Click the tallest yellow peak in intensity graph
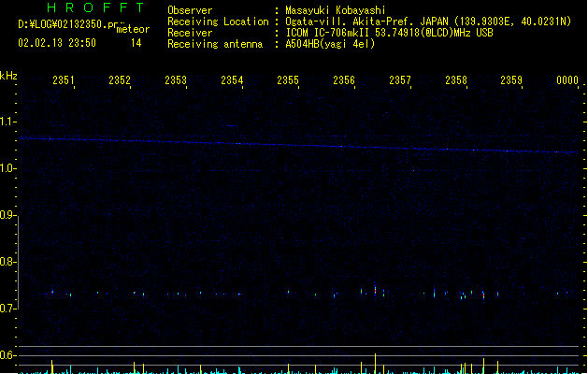 (375, 363)
